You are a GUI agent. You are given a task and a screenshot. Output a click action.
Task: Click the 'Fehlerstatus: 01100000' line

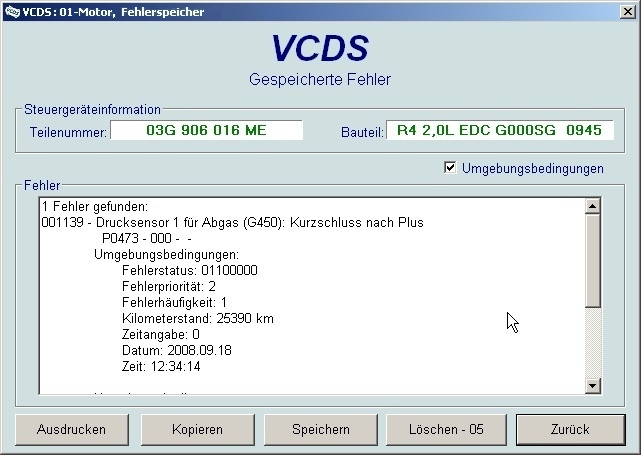(190, 271)
